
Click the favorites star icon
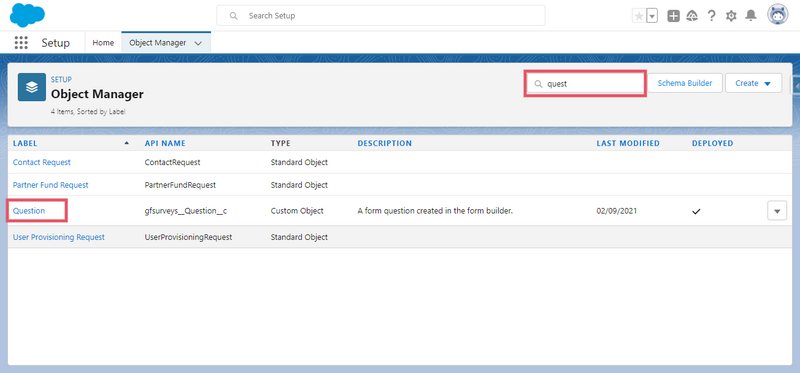pyautogui.click(x=639, y=16)
